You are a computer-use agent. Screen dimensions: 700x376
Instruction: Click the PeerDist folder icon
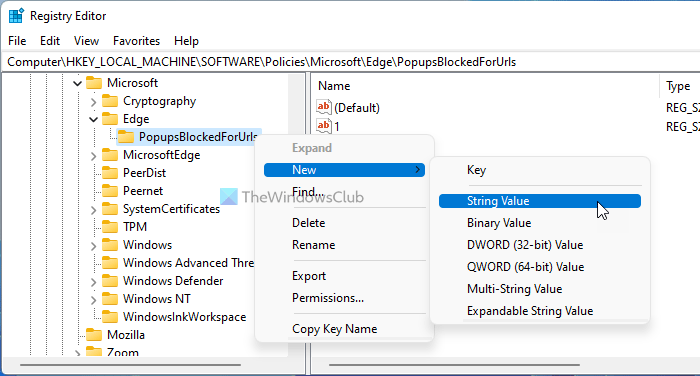[110, 173]
